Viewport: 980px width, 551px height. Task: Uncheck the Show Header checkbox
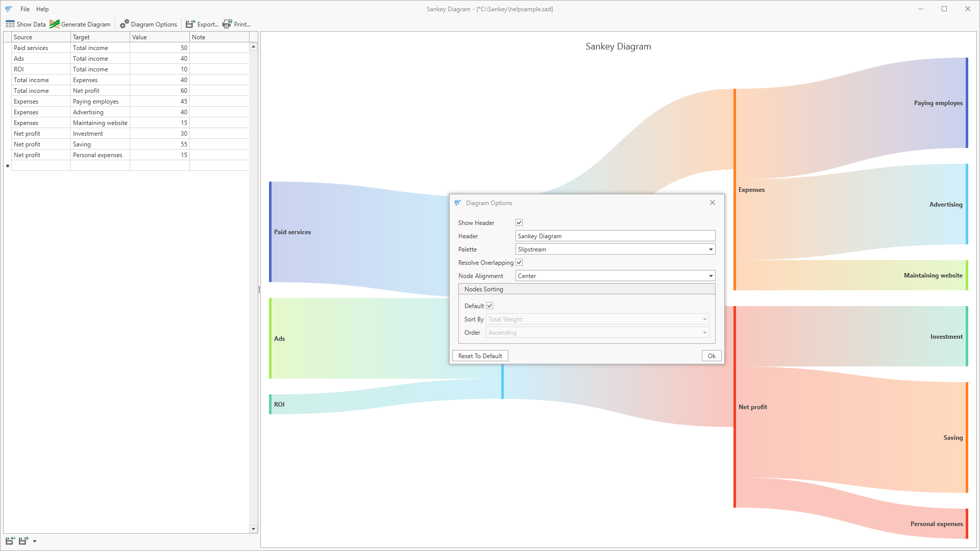click(519, 222)
